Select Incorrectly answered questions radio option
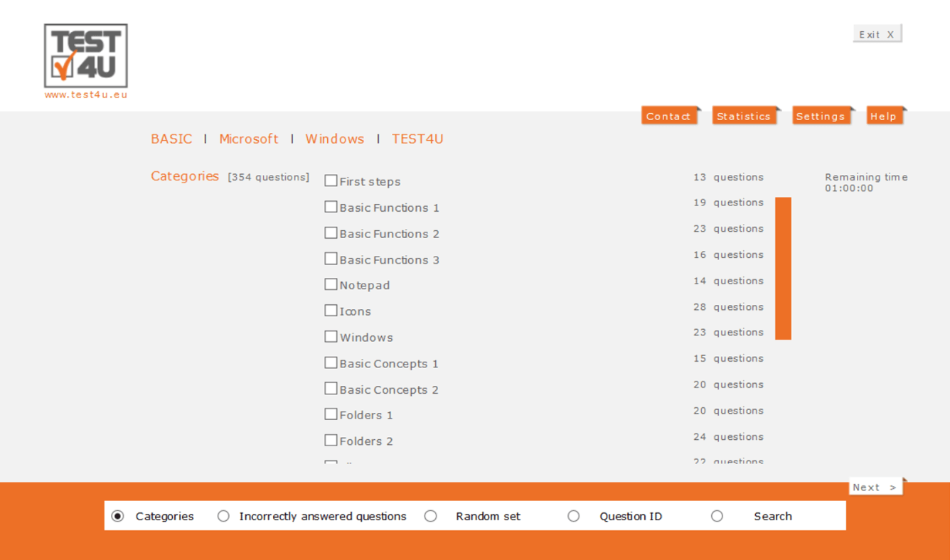This screenshot has height=560, width=950. 223,516
